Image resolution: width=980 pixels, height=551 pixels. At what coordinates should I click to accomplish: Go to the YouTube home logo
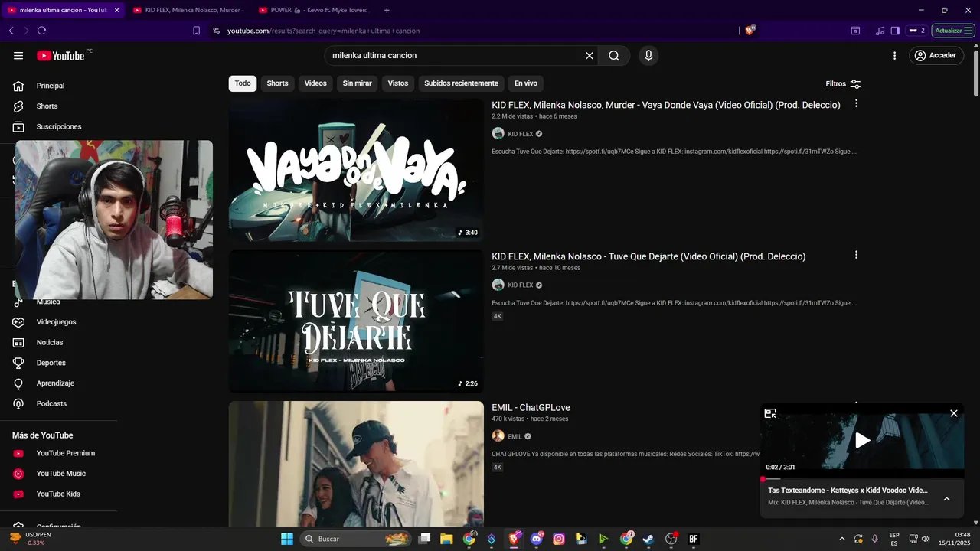coord(60,56)
